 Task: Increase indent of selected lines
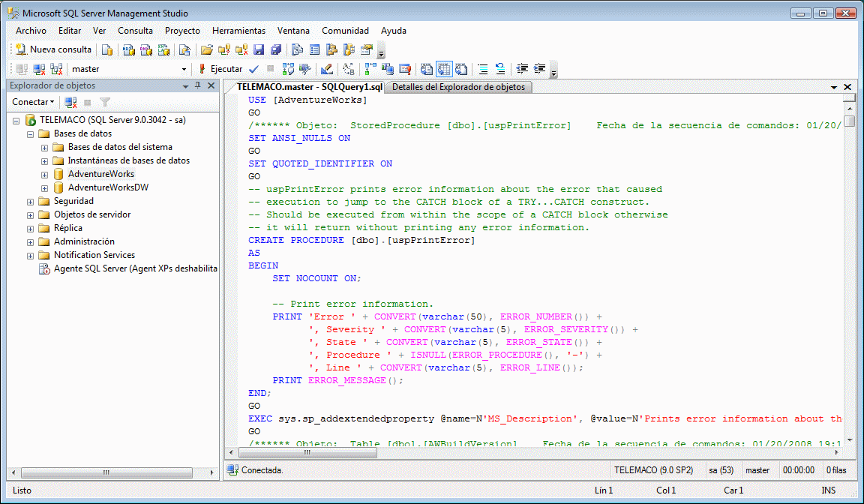539,69
